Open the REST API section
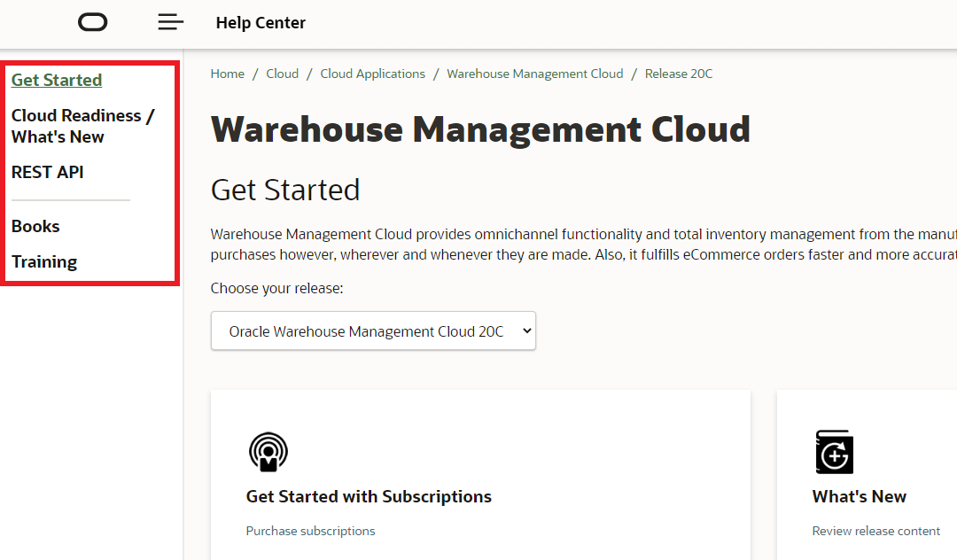 click(47, 172)
